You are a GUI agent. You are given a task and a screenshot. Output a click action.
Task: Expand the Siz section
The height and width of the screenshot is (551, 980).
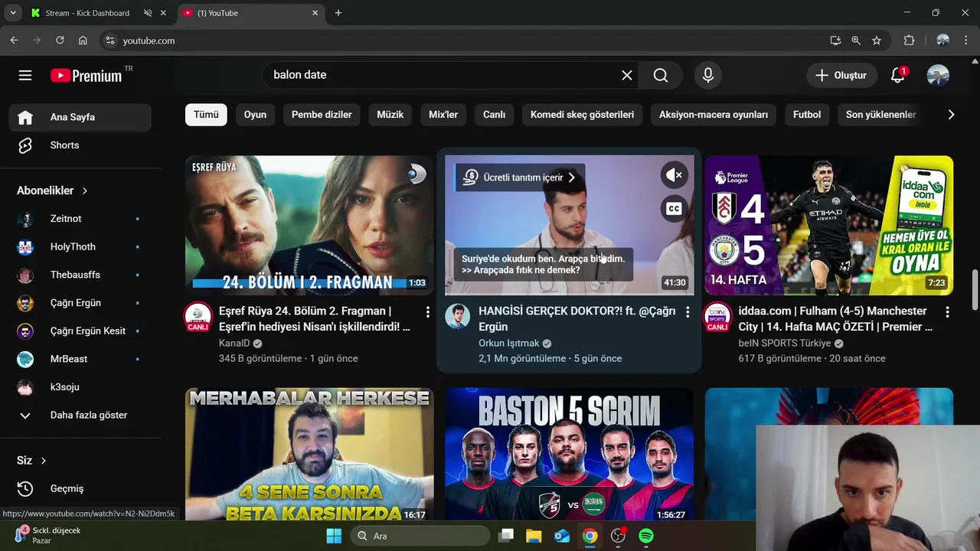32,460
